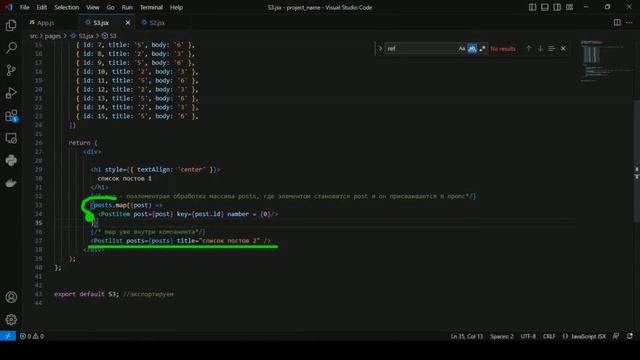Open problems panel via errors and warnings count
The width and height of the screenshot is (640, 360).
32,336
